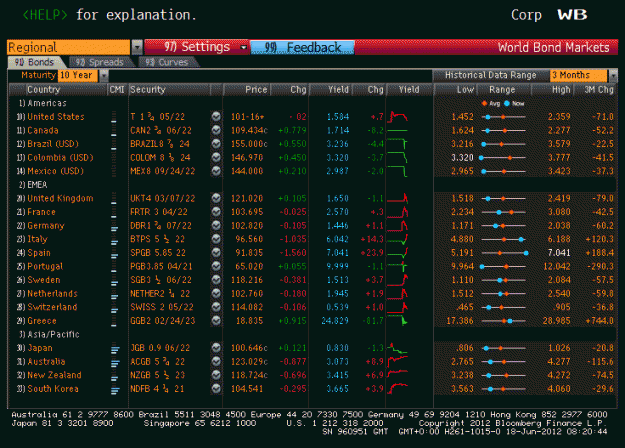
Task: Click the round icon beside CAN2 3/4 06/22
Action: 216,130
